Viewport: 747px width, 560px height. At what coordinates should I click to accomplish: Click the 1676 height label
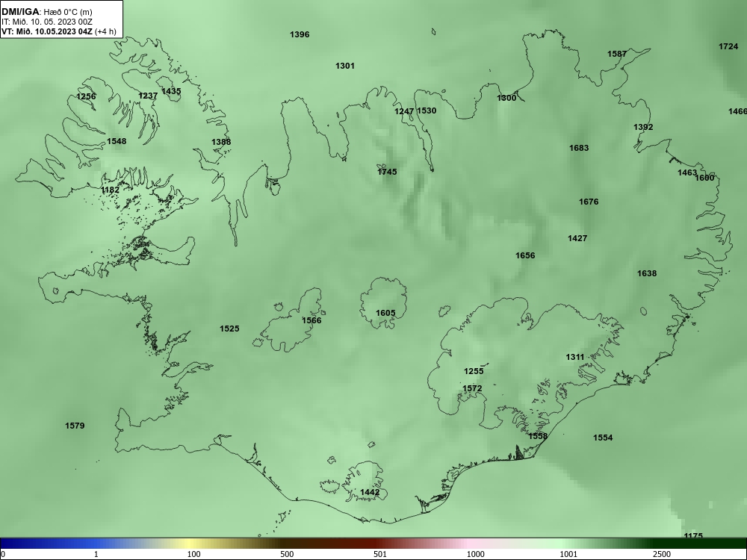(589, 202)
